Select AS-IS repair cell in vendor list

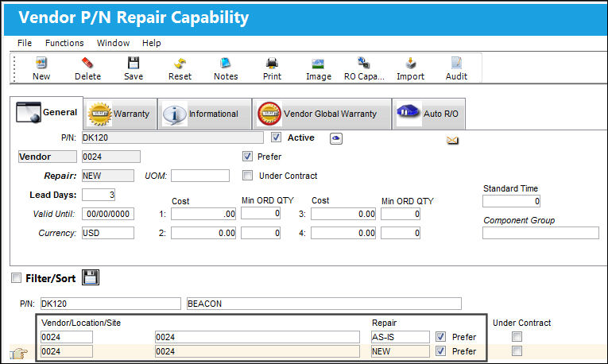tap(401, 337)
